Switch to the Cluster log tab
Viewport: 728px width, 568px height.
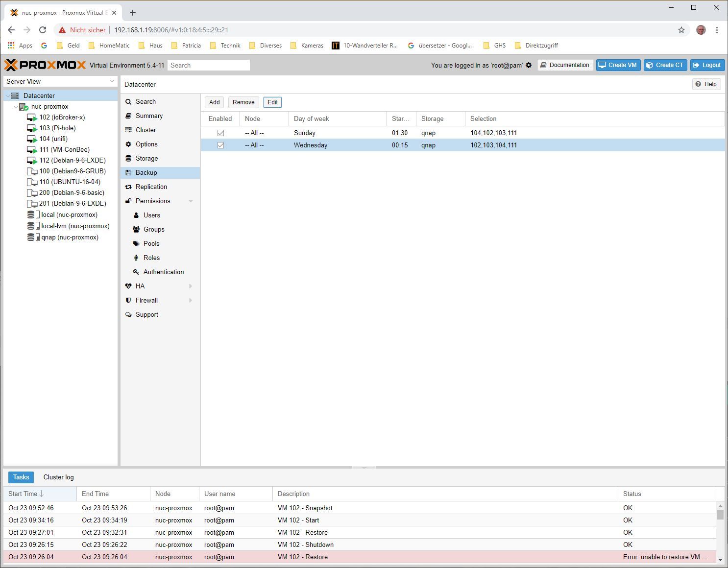point(58,477)
